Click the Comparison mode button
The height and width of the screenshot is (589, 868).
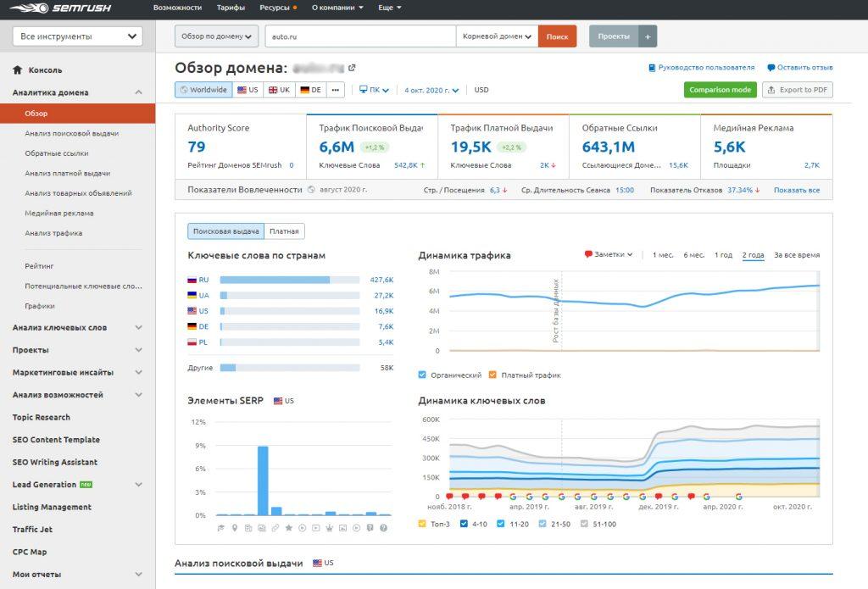(721, 90)
